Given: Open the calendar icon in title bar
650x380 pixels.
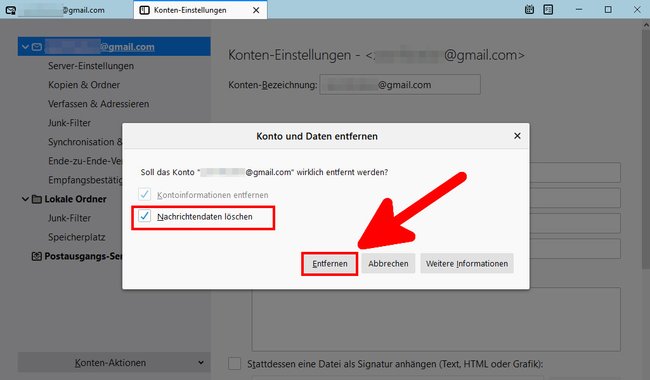Looking at the screenshot, I should click(x=529, y=10).
